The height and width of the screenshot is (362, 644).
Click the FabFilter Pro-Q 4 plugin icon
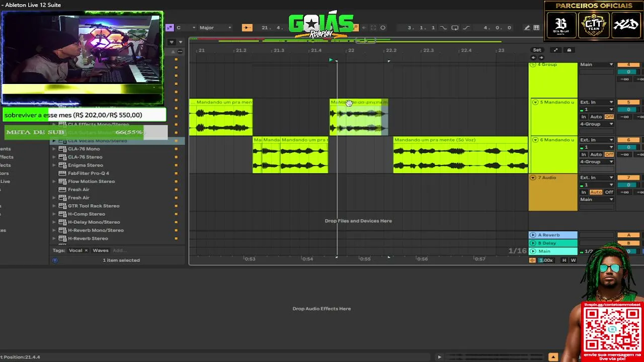click(62, 173)
